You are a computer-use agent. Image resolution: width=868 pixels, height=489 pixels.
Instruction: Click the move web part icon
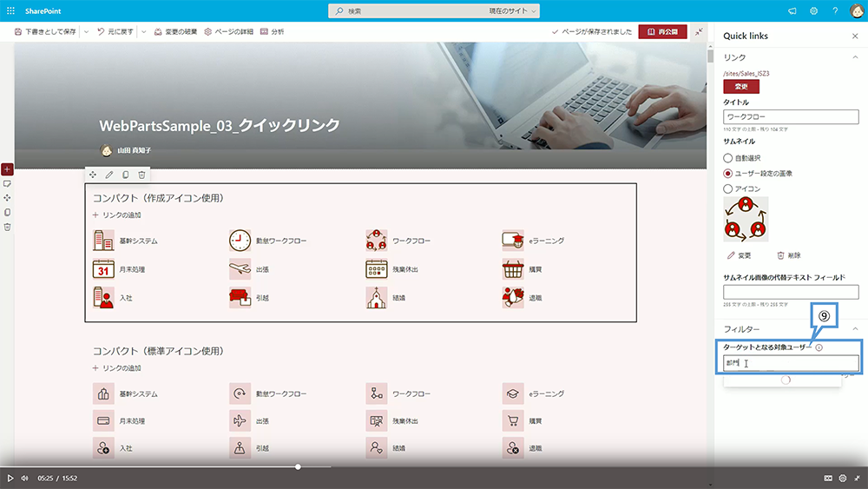pos(93,175)
